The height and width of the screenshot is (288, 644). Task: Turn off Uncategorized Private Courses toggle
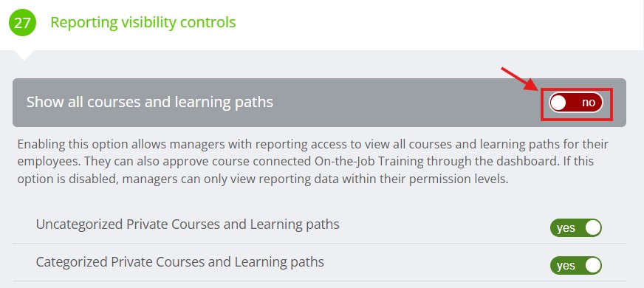click(x=576, y=227)
